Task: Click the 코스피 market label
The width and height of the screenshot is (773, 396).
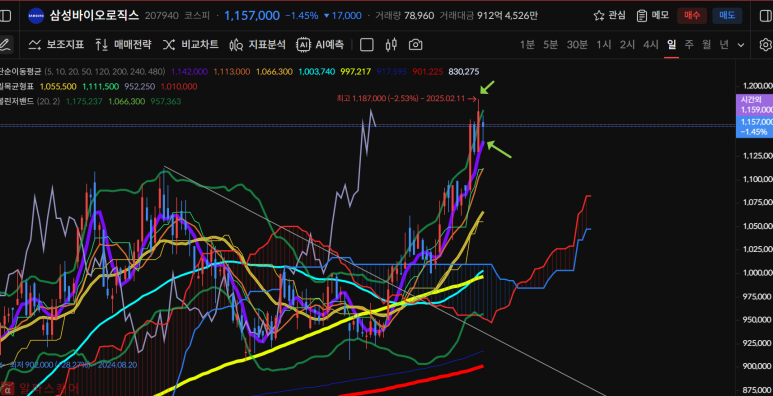Action: [196, 16]
